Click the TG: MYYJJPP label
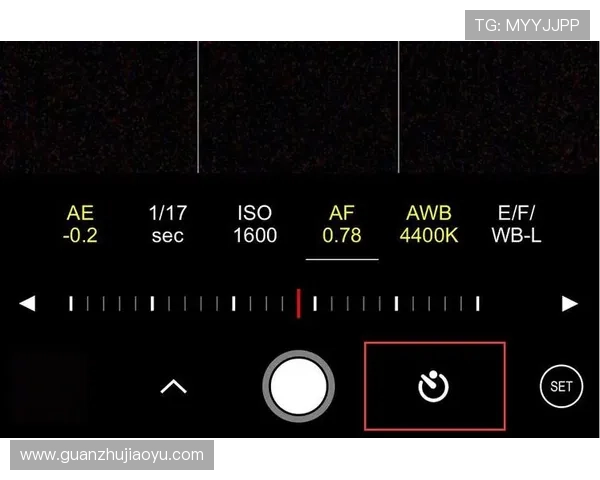 tap(528, 25)
